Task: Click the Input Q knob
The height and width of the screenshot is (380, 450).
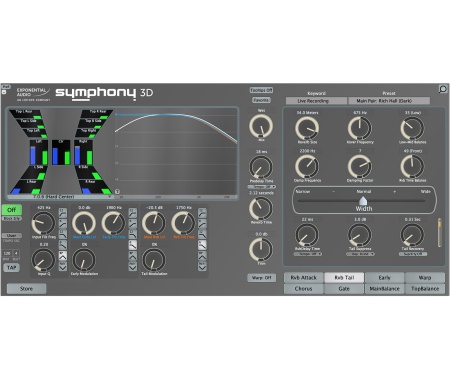Action: [x=43, y=260]
